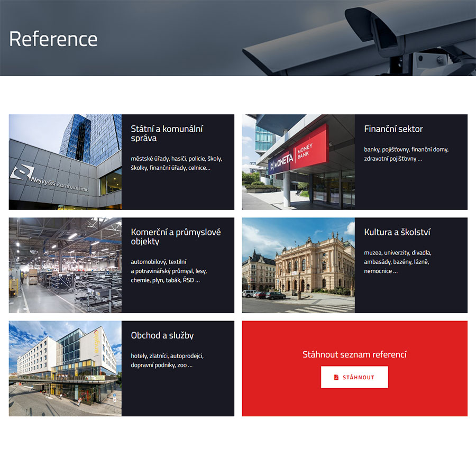Click the historic theatre building photo
Viewport: 476px width, 476px height.
pyautogui.click(x=298, y=265)
